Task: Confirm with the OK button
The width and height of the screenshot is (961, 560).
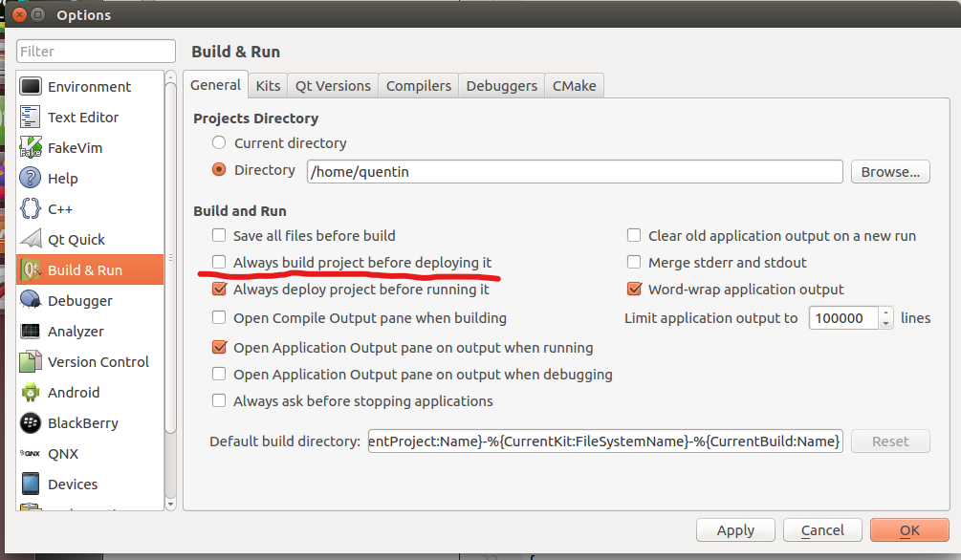Action: point(909,530)
